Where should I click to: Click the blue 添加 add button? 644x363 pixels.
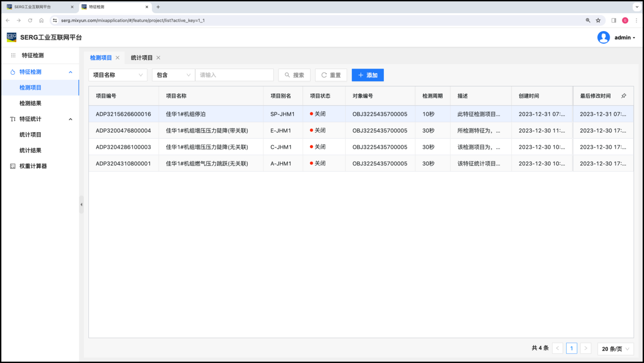click(x=367, y=75)
